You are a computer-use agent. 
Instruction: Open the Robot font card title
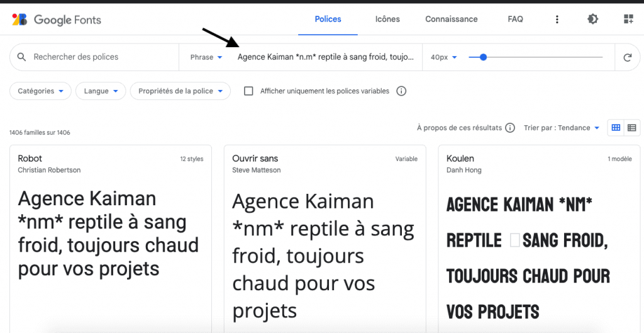[30, 158]
